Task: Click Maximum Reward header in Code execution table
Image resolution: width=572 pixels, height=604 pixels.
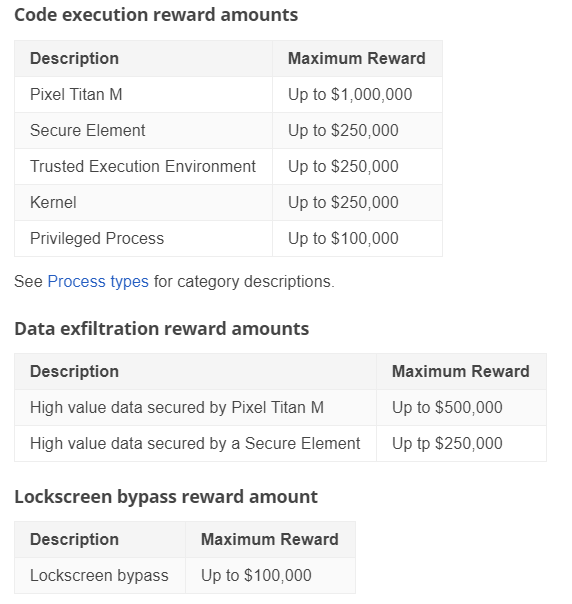Action: tap(357, 59)
